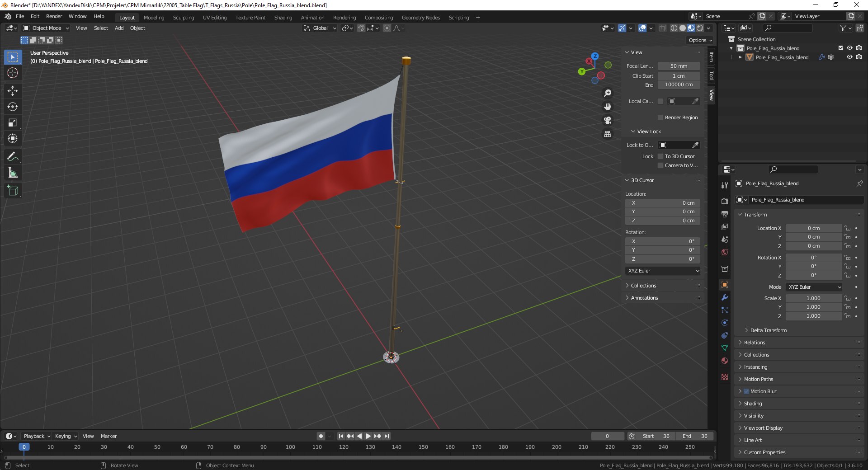Toggle the camera view icon
868x470 pixels.
click(608, 120)
